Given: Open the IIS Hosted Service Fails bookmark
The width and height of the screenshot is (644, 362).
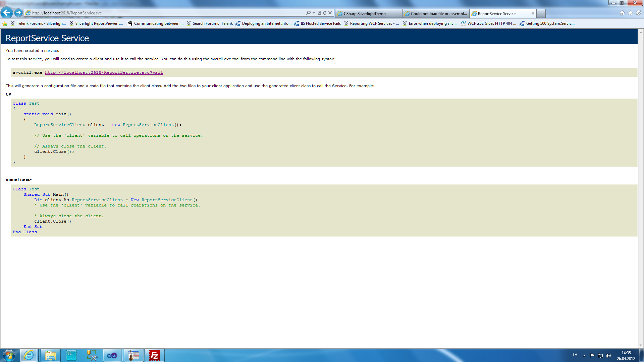Looking at the screenshot, I should tap(320, 23).
